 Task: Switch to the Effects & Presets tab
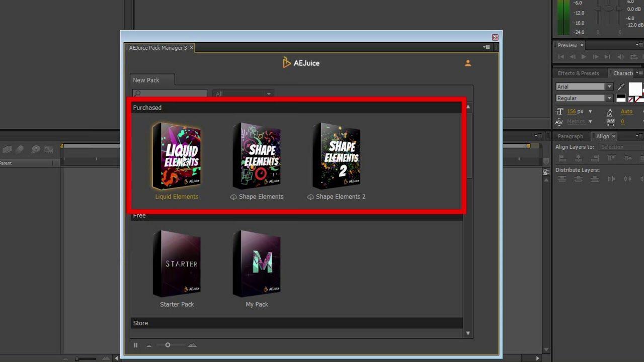578,73
